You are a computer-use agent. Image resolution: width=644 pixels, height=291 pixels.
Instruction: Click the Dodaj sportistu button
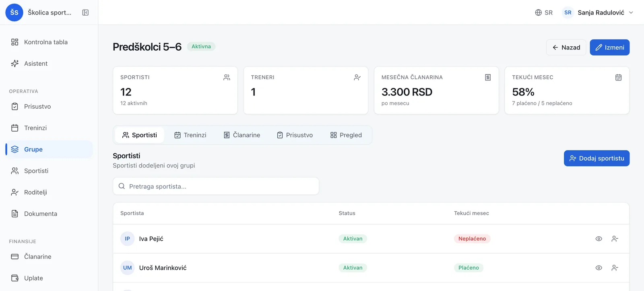[597, 158]
